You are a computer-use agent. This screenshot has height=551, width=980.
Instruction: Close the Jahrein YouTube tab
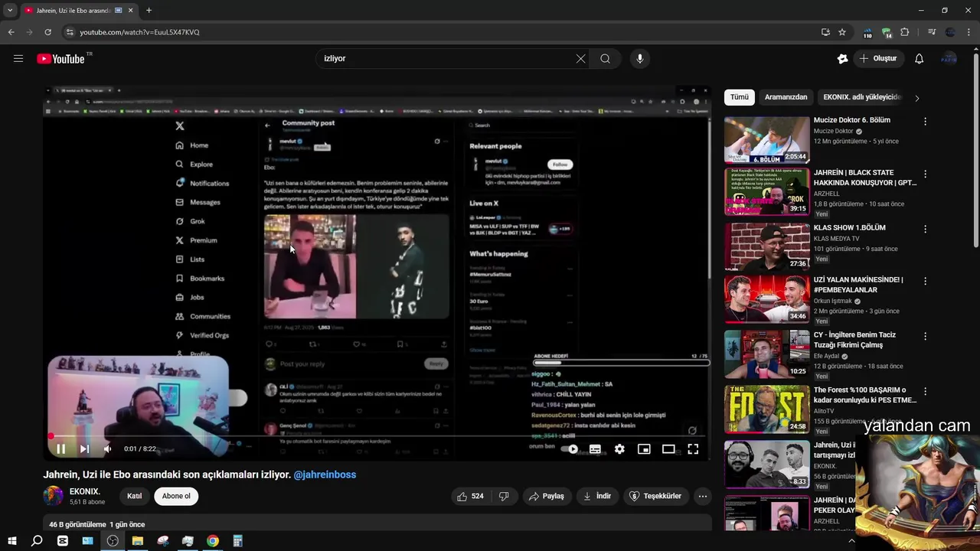130,11
